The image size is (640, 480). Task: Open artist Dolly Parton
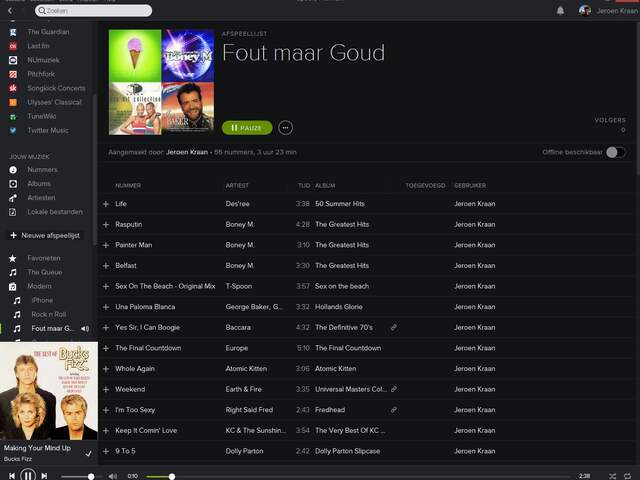click(244, 451)
